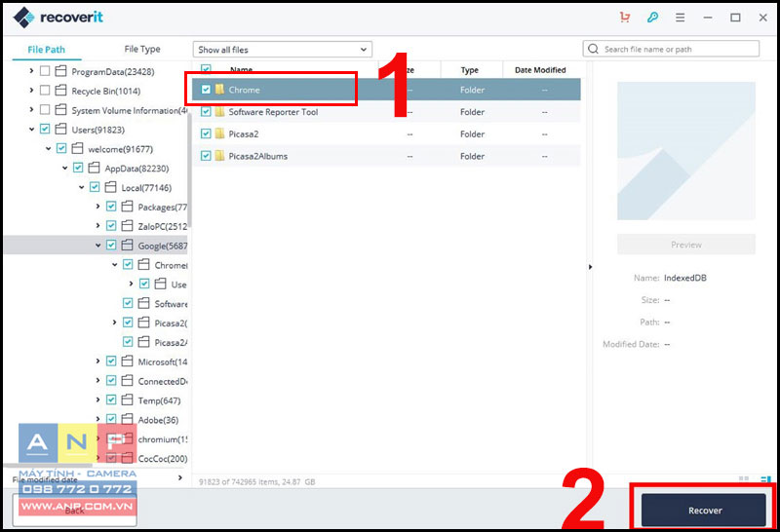Expand the ProgramData tree node
This screenshot has width=780, height=532.
pyautogui.click(x=31, y=71)
